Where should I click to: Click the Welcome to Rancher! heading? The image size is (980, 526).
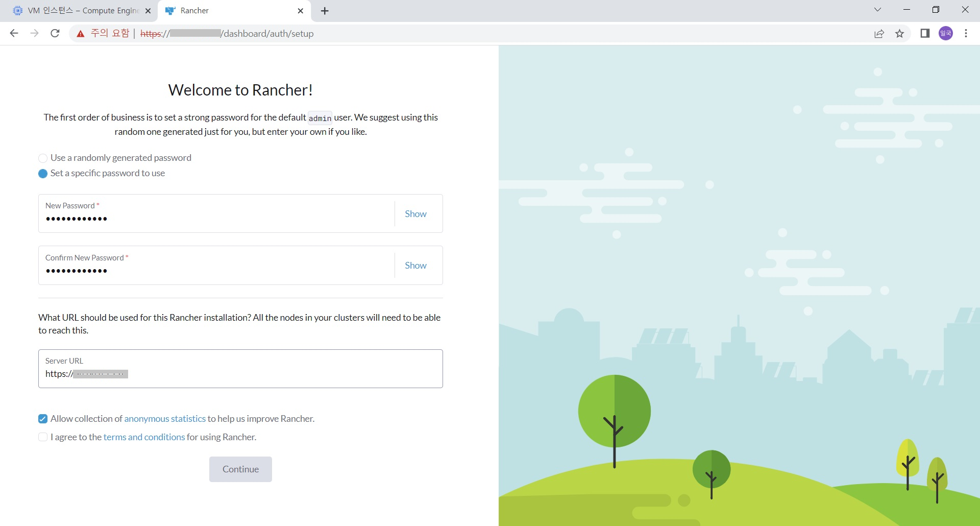point(240,90)
